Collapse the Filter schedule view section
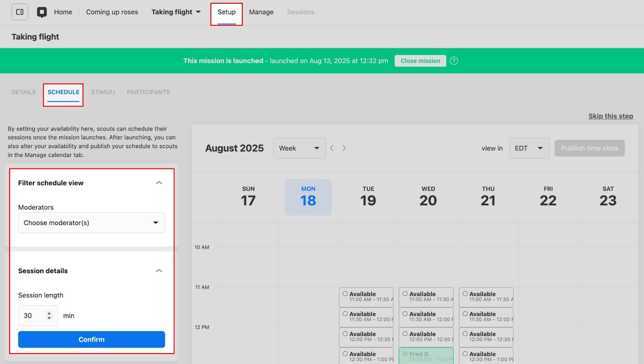644x364 pixels. (159, 183)
